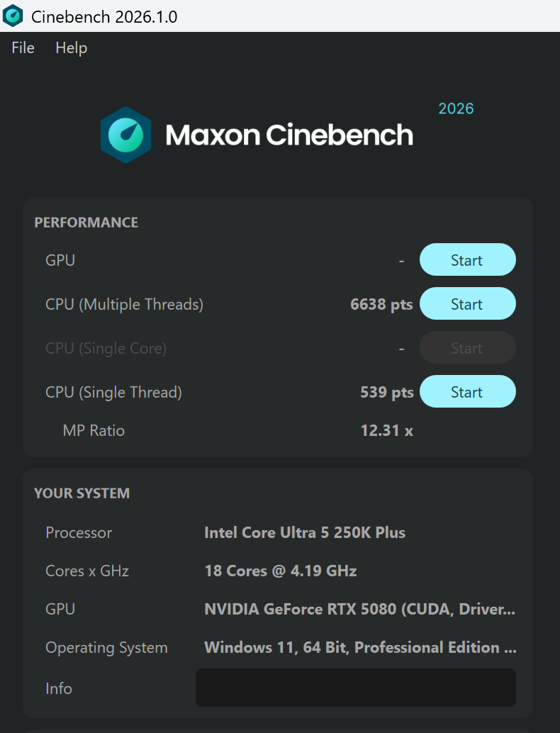The image size is (560, 733).
Task: Open the Help menu
Action: pyautogui.click(x=70, y=47)
